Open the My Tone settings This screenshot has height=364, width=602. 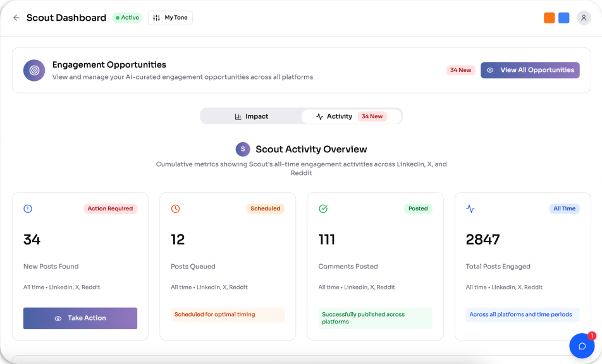(x=170, y=18)
